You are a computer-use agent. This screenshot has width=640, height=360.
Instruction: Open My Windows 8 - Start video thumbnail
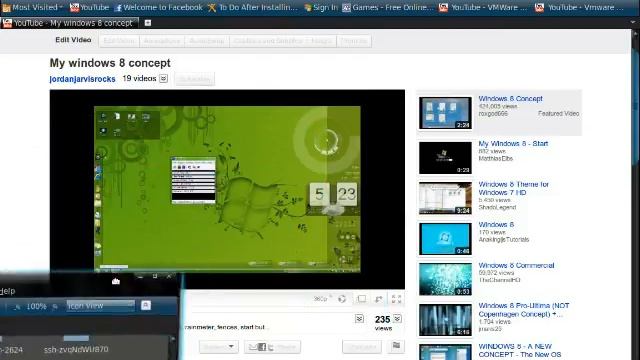(445, 158)
